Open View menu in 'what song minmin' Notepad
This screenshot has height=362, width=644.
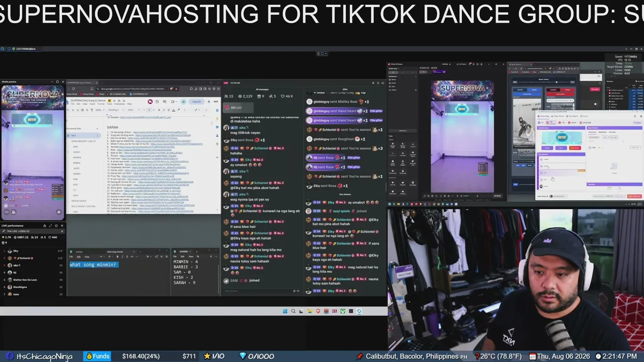pyautogui.click(x=87, y=256)
